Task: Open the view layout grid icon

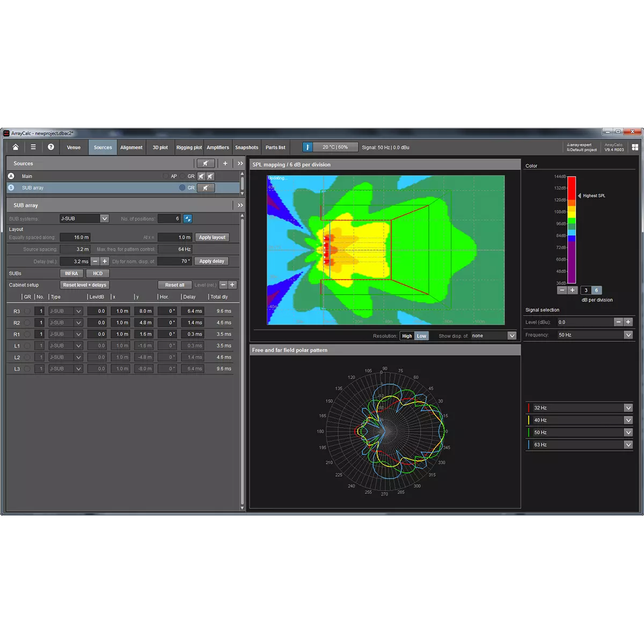Action: coord(635,147)
